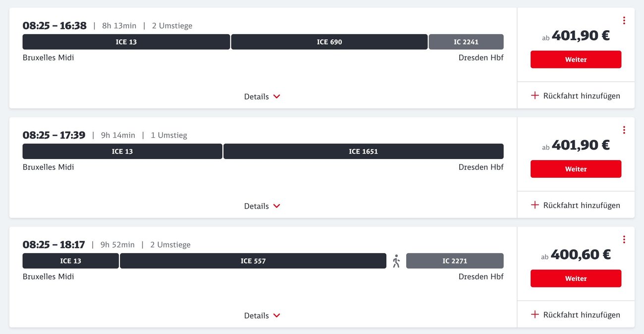
Task: Click the Bruxelles Midi station label in the first result
Action: pos(48,57)
